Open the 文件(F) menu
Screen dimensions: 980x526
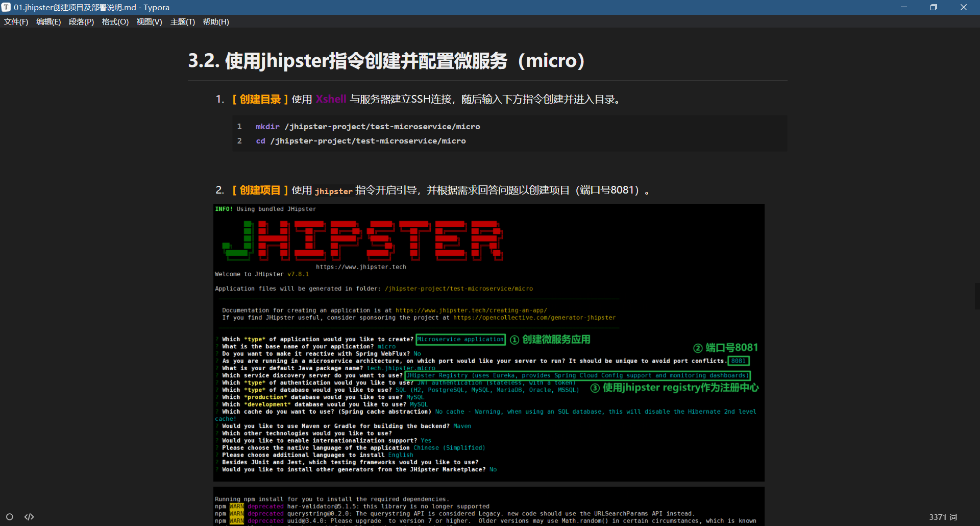(x=16, y=22)
